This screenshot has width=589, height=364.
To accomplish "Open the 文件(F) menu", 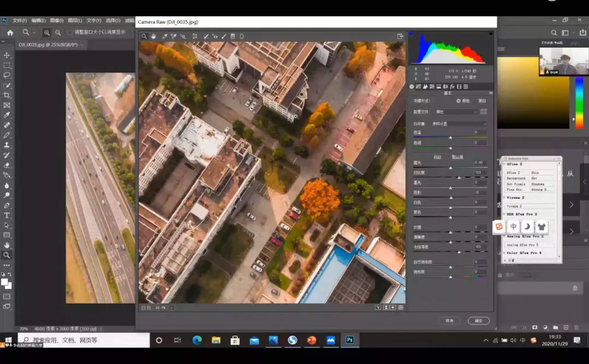I will pyautogui.click(x=20, y=20).
